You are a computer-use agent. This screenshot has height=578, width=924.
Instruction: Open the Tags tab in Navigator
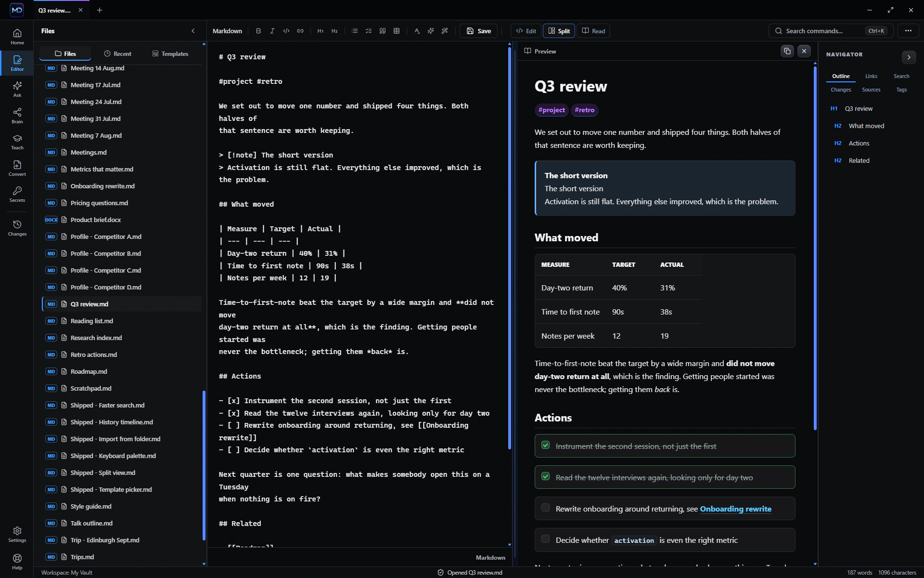click(x=901, y=90)
